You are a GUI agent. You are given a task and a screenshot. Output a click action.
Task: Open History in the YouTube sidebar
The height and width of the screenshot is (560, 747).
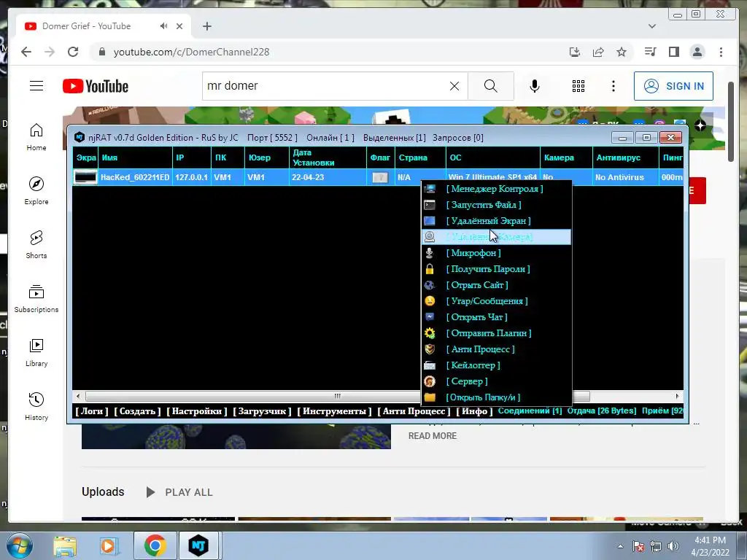[x=36, y=406]
